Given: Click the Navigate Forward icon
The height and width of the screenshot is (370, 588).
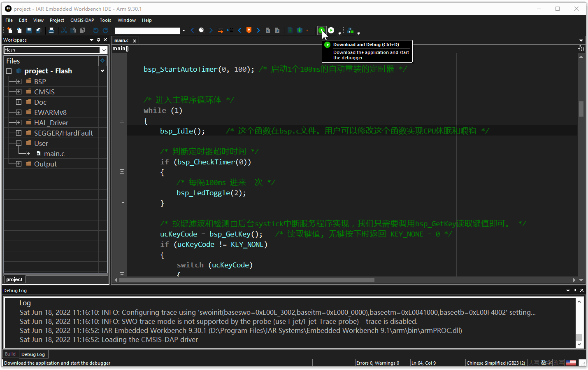Looking at the screenshot, I should [277, 30].
